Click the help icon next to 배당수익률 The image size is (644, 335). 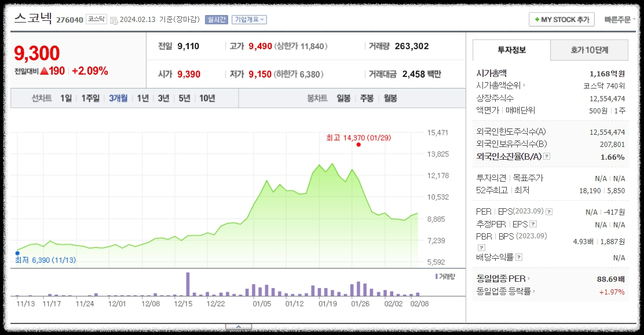click(519, 257)
